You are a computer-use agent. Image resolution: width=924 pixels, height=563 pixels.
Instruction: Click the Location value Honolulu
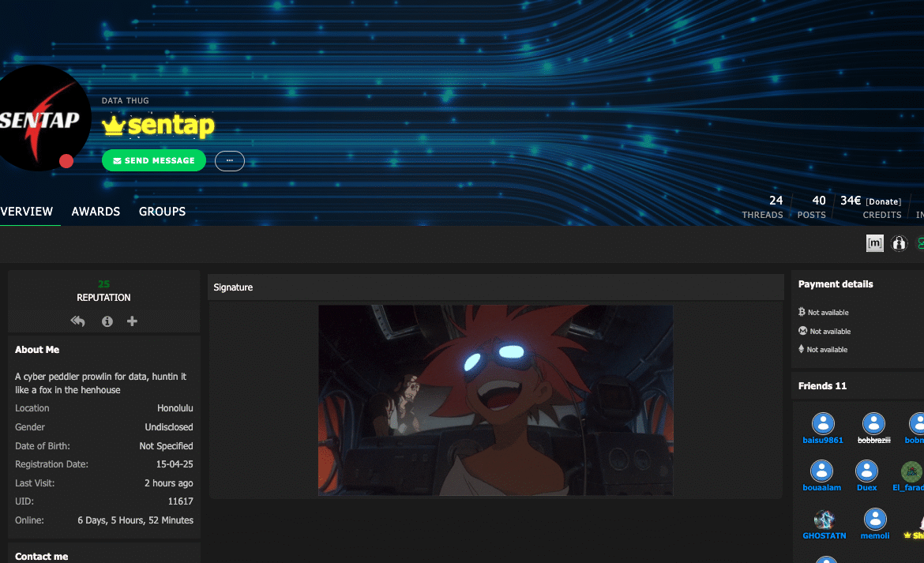coord(175,408)
